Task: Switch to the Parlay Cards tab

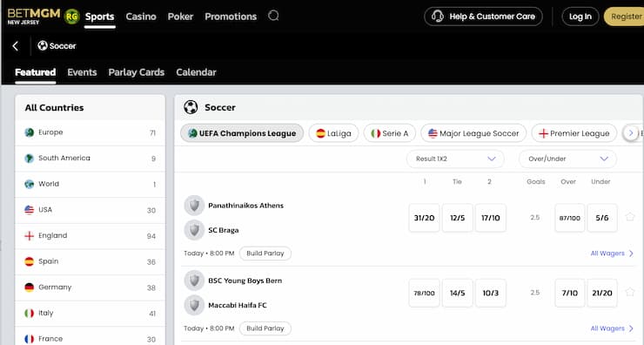Action: (137, 72)
